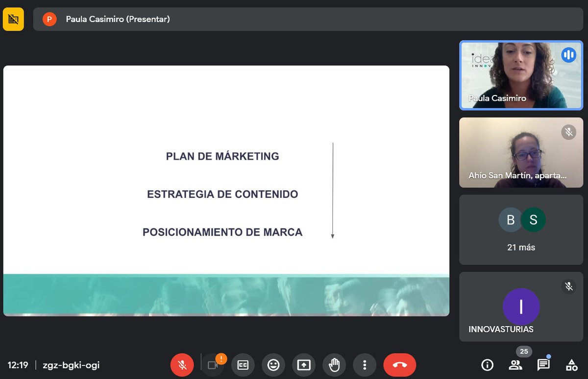Click the teal photo banner of the slide
Image resolution: width=588 pixels, height=379 pixels.
(226, 295)
